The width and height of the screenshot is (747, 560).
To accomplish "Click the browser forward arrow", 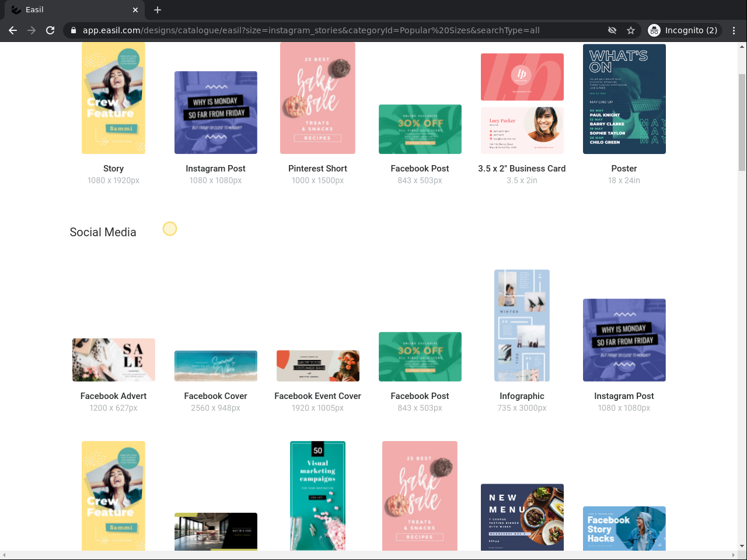I will point(32,30).
